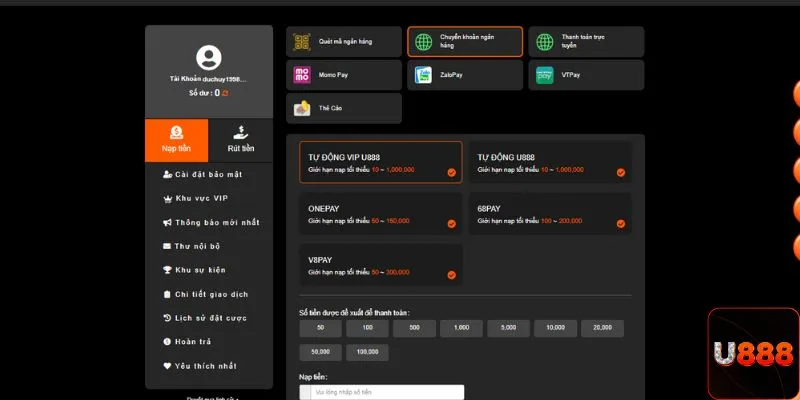Image resolution: width=800 pixels, height=400 pixels.
Task: Open Cài đặt bảo mật menu item
Action: 209,174
